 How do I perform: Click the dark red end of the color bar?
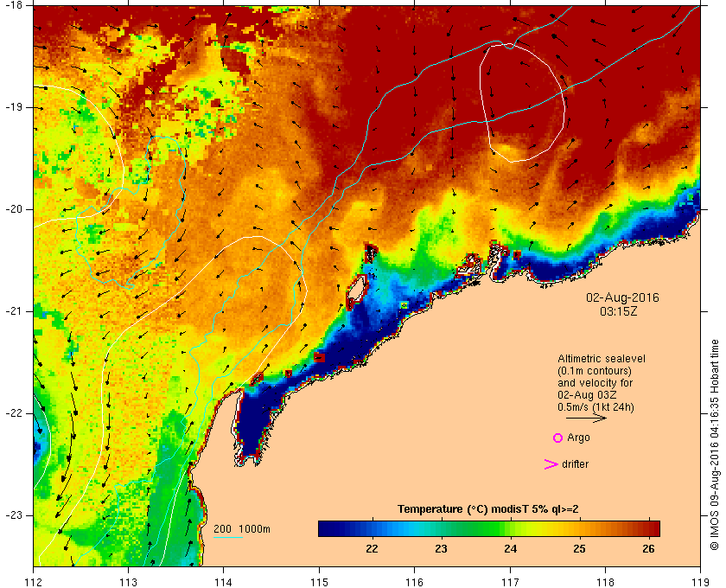(x=655, y=528)
